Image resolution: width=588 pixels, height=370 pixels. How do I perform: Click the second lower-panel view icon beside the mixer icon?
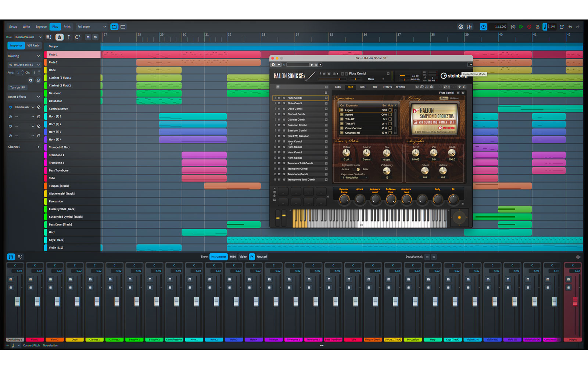[x=20, y=257]
